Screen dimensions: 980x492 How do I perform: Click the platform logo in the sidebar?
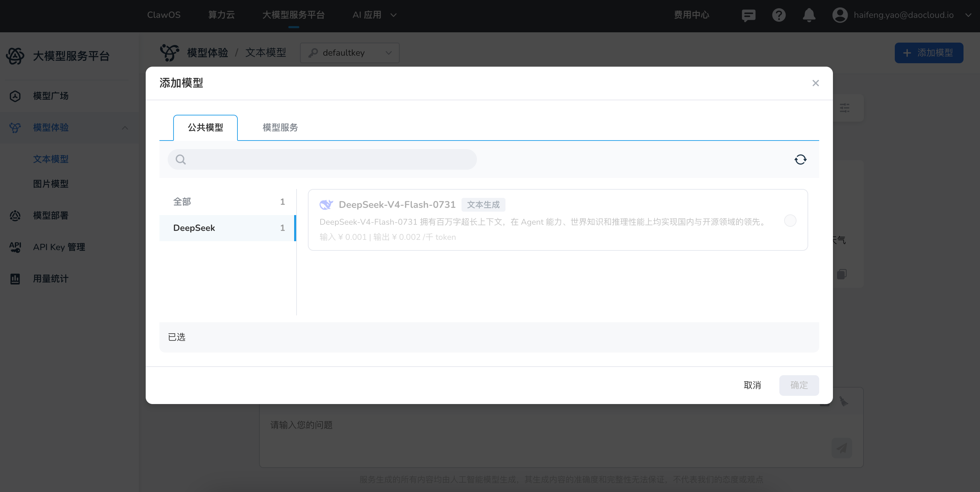[x=15, y=56]
